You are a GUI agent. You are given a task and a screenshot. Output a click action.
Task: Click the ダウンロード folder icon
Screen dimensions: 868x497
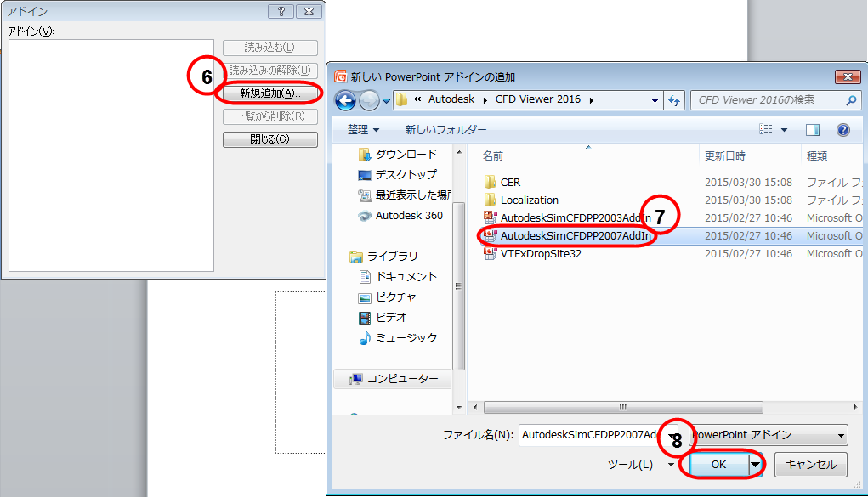(364, 154)
